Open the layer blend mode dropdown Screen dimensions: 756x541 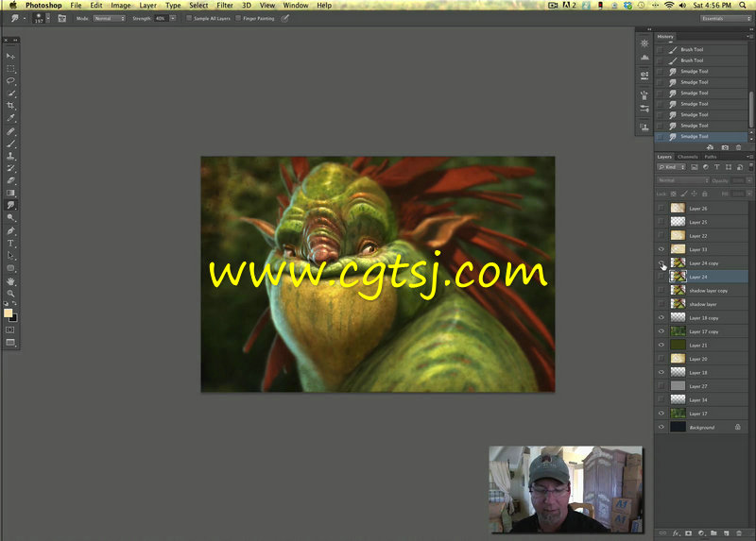tap(682, 180)
